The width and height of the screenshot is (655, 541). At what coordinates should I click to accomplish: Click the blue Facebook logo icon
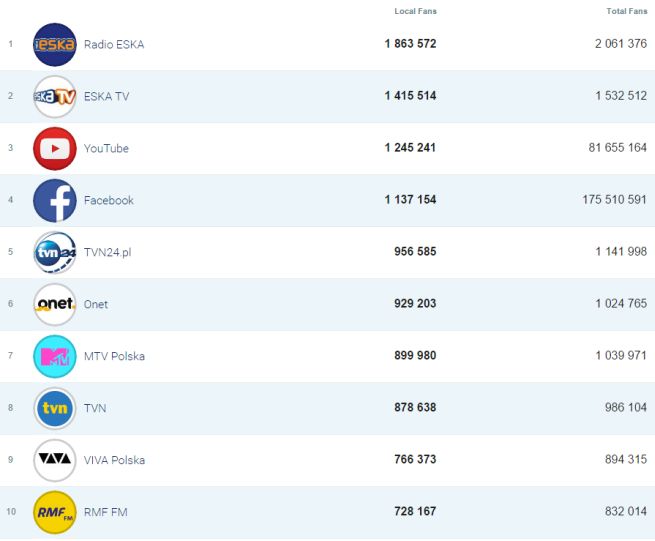[54, 201]
